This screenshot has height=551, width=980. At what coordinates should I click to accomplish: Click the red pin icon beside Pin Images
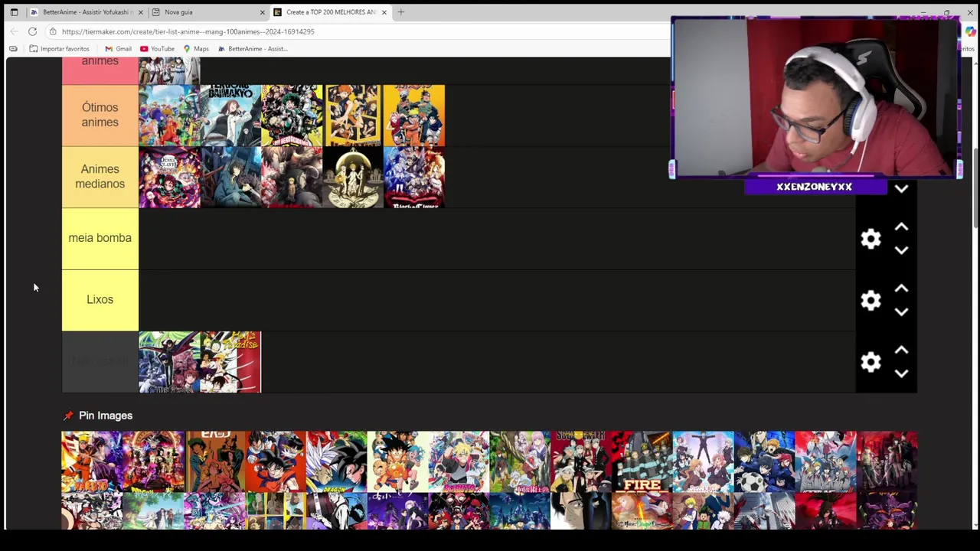point(68,416)
